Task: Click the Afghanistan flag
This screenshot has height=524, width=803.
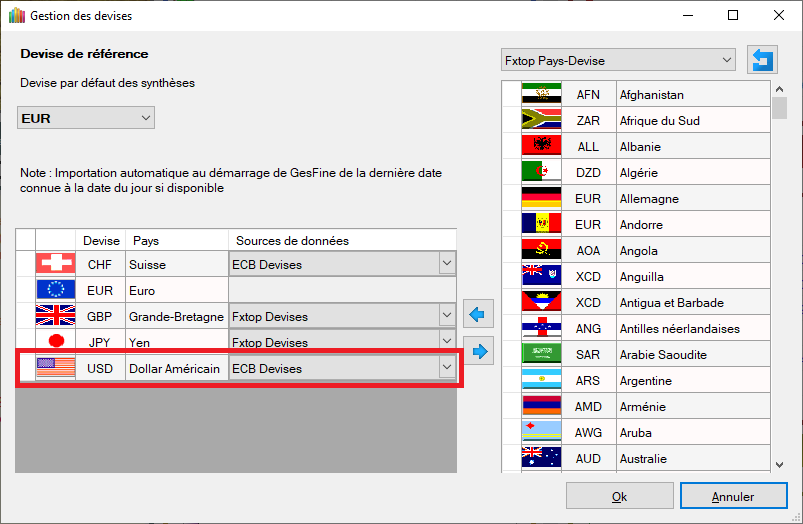Action: click(x=541, y=94)
